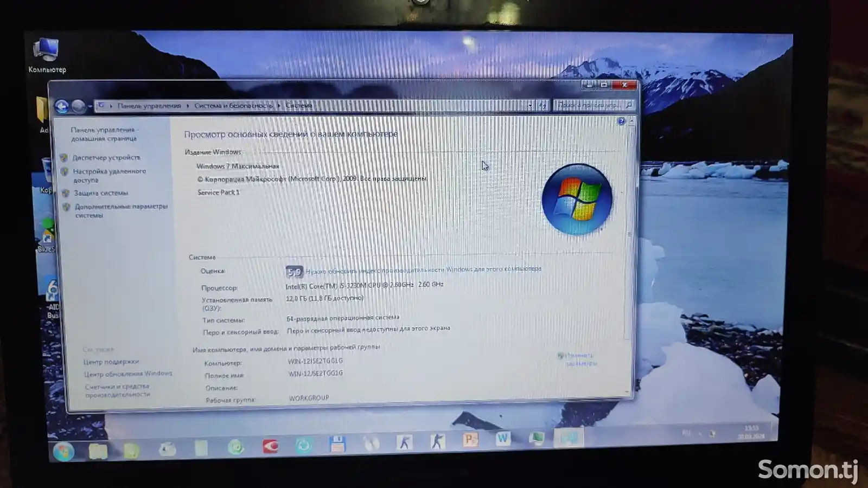868x488 pixels.
Task: Select Система и безопасность in the breadcrumb
Action: (233, 106)
